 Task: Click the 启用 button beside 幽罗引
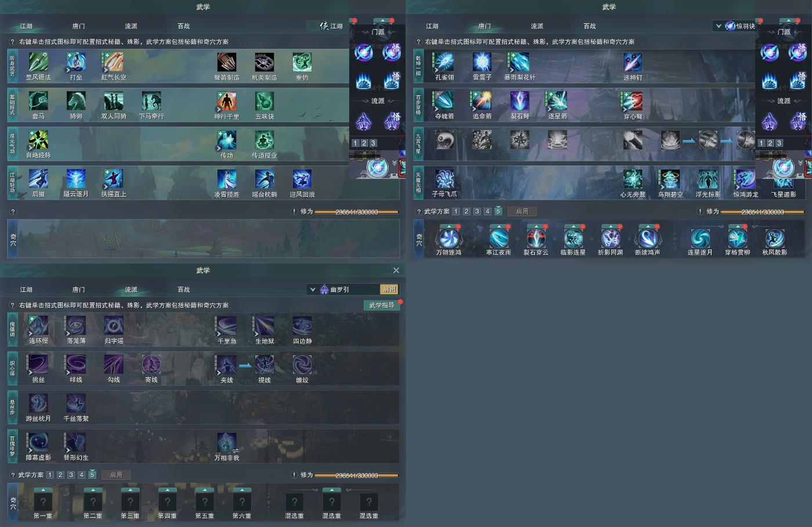click(x=389, y=289)
